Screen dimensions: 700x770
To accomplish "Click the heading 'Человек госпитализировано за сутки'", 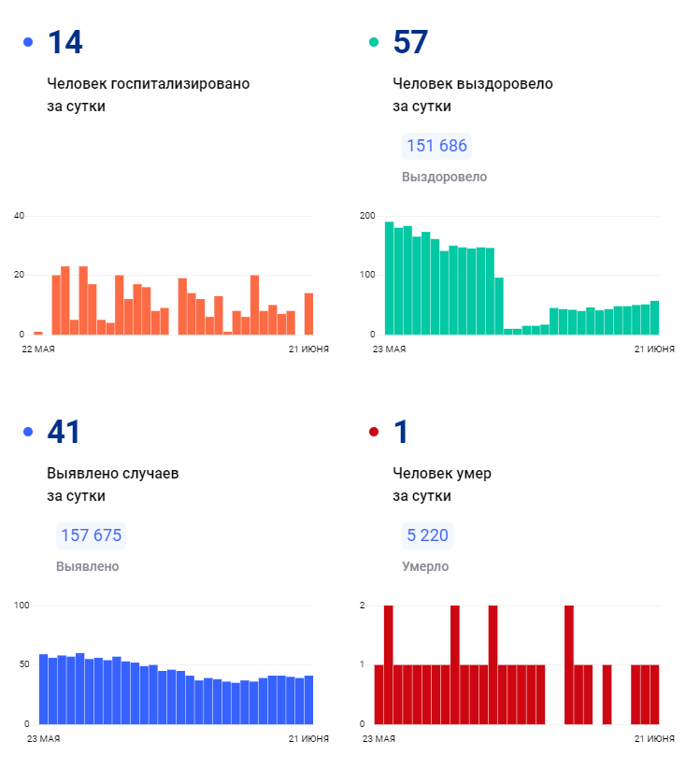I will coord(149,94).
